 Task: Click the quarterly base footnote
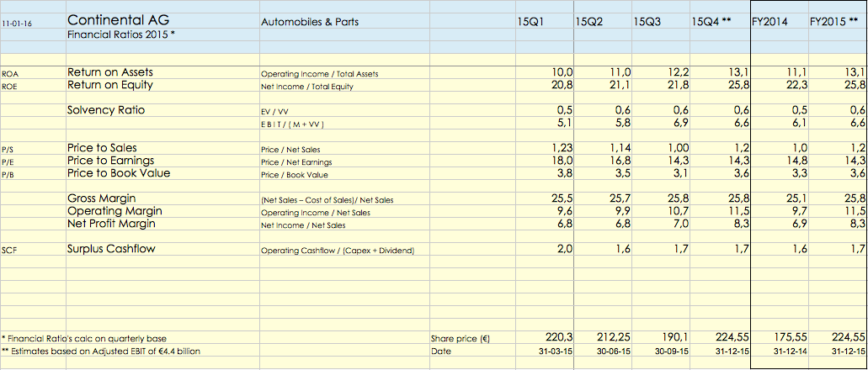click(x=84, y=339)
